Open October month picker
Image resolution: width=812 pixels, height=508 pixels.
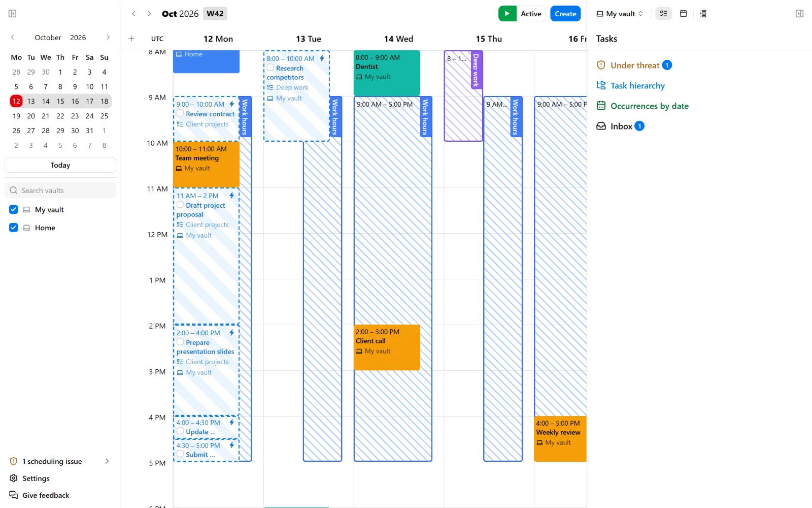(x=48, y=38)
